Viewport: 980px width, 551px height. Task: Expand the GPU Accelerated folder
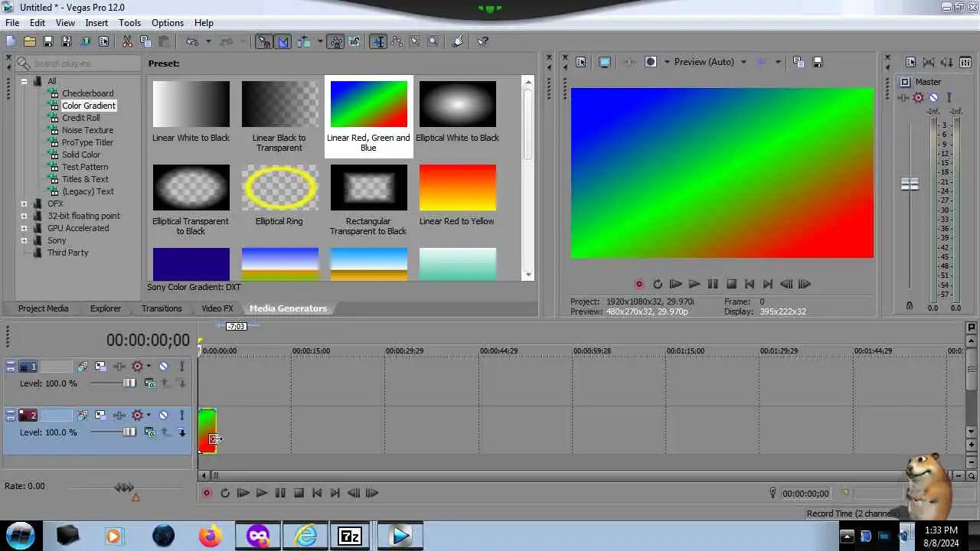[x=24, y=229]
